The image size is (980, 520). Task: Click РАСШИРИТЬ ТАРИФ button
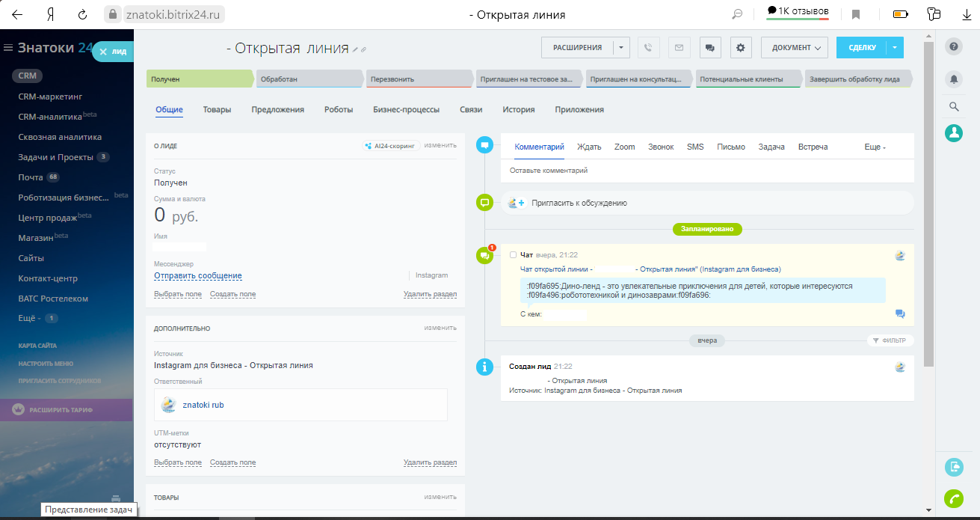point(67,410)
